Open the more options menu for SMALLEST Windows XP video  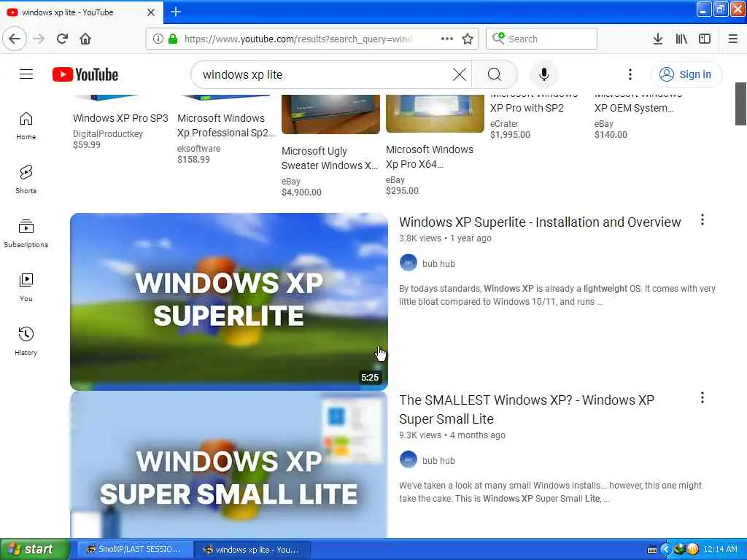click(703, 397)
